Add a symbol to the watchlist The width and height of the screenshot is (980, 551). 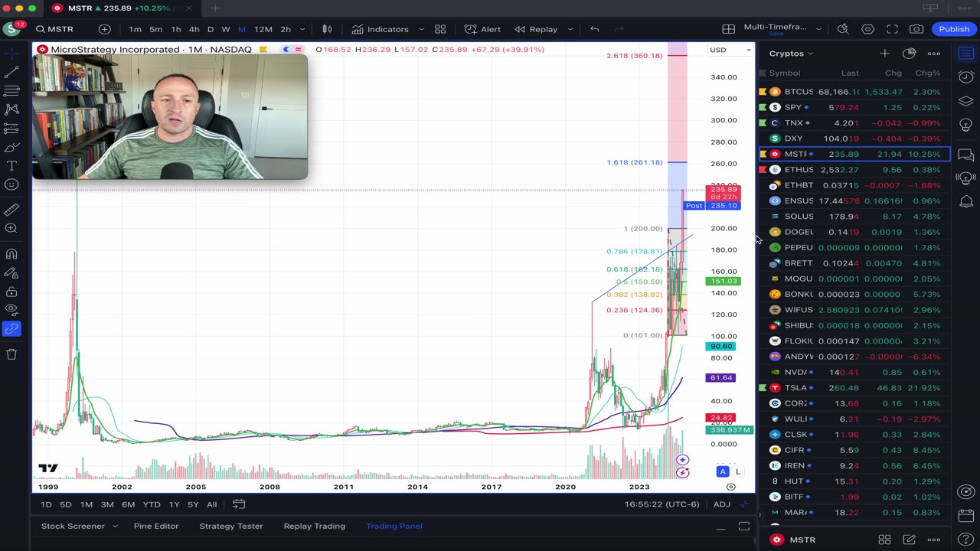click(884, 53)
